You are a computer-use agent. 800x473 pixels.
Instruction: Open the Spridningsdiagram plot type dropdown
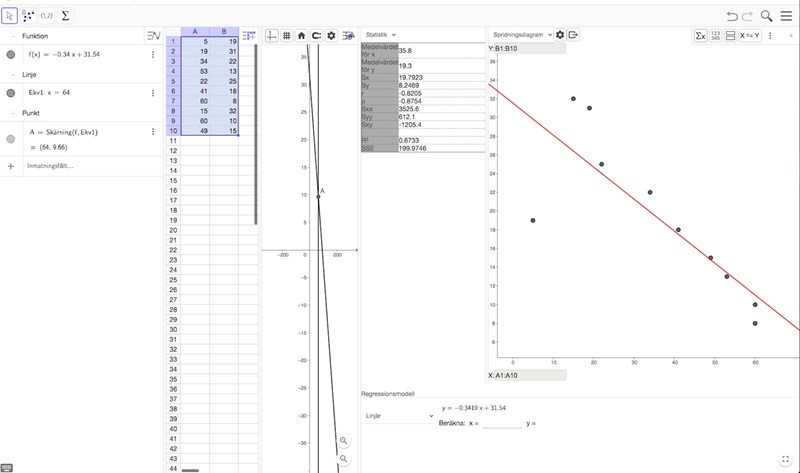[520, 34]
